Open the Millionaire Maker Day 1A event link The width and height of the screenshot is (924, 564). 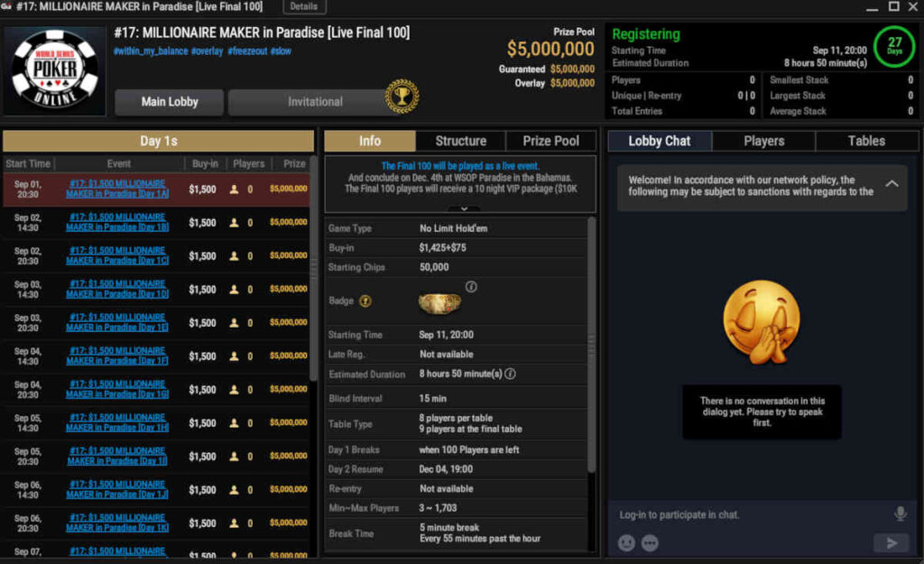117,189
